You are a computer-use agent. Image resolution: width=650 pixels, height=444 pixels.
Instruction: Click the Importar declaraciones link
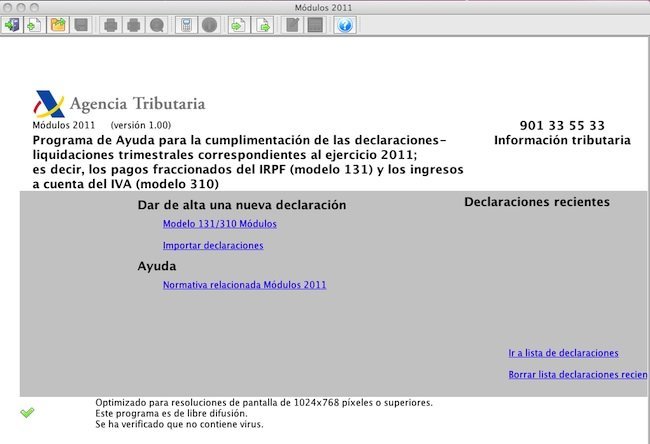coord(212,245)
